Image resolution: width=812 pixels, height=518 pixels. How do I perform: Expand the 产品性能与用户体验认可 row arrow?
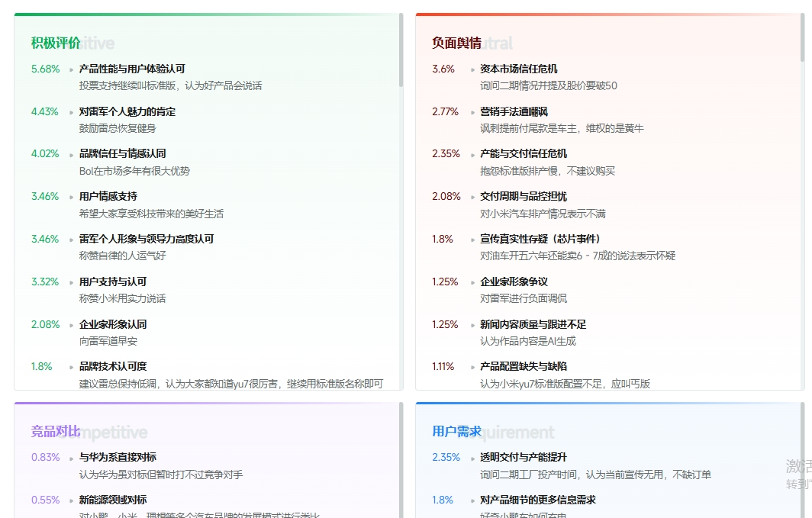pos(72,69)
